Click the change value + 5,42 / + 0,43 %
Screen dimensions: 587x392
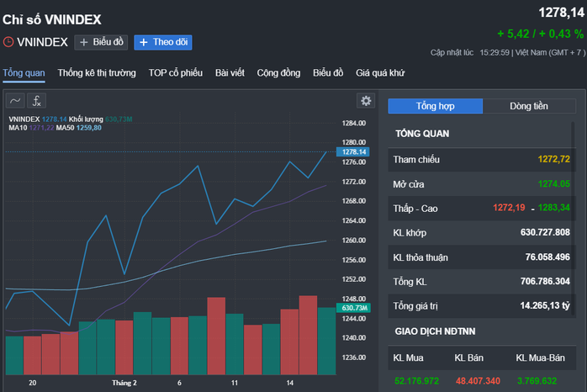click(x=540, y=34)
